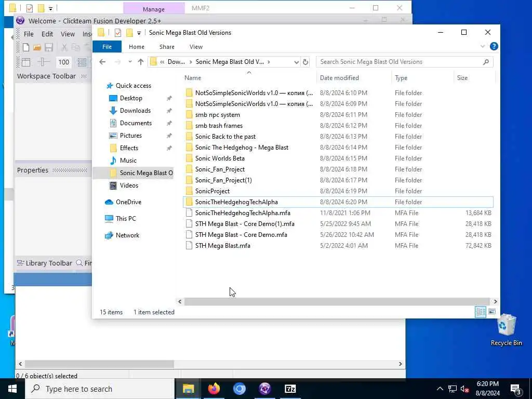Click the Open file icon in Clickteam Fusion toolbar

(x=37, y=47)
